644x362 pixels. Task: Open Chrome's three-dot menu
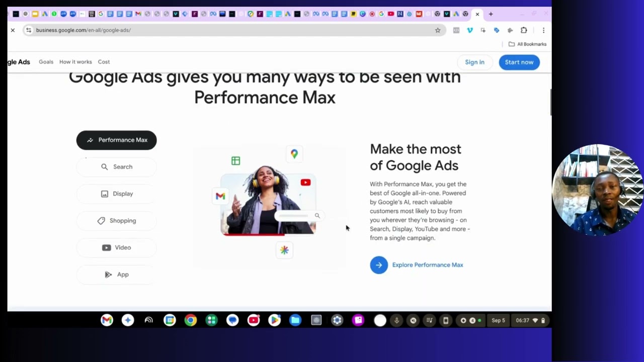pyautogui.click(x=543, y=30)
